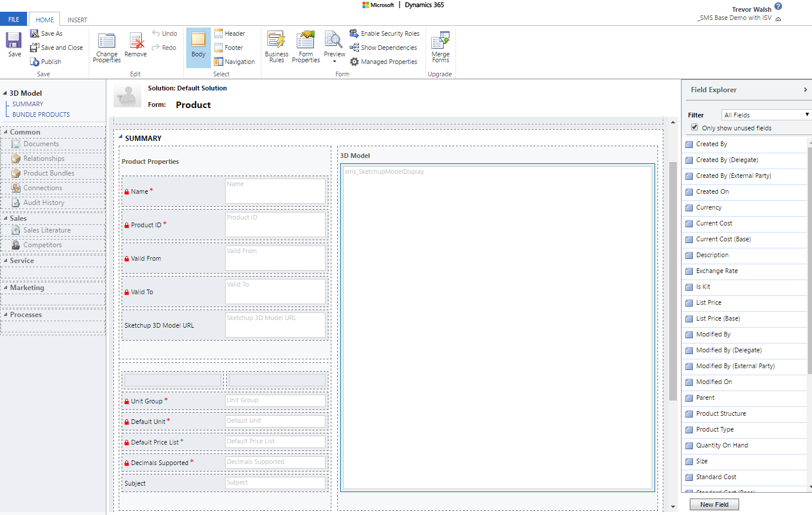Collapse the Field Explorer panel arrow
Viewport: 812px width, 515px height.
(x=806, y=90)
